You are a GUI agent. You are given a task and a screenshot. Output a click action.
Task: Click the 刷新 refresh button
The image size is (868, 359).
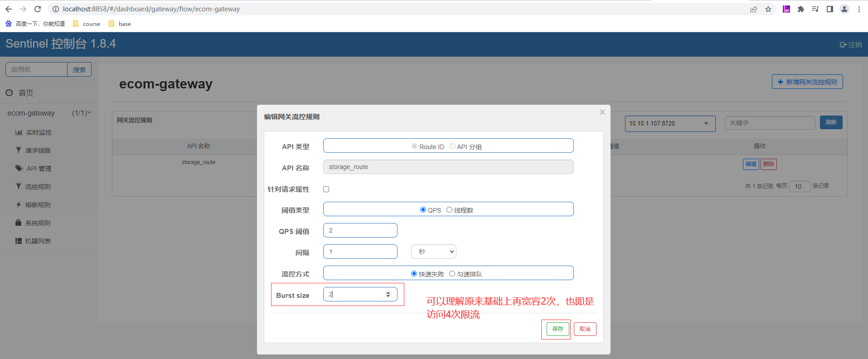[831, 122]
